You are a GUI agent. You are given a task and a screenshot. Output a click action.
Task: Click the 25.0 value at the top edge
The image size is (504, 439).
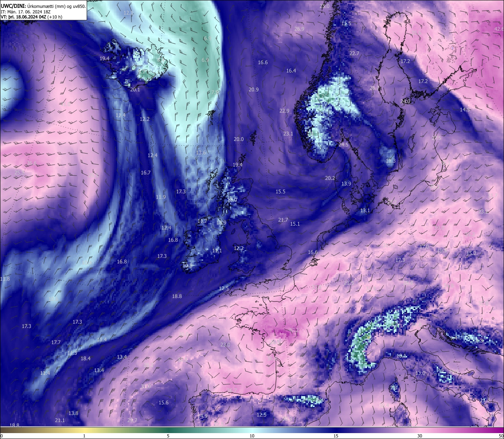325,6
